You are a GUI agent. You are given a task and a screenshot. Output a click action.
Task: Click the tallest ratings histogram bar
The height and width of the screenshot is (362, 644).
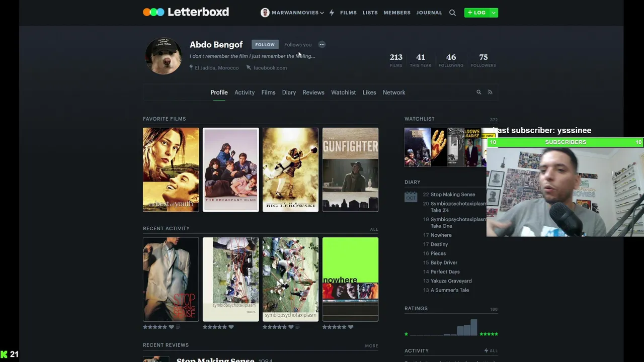[x=474, y=327]
